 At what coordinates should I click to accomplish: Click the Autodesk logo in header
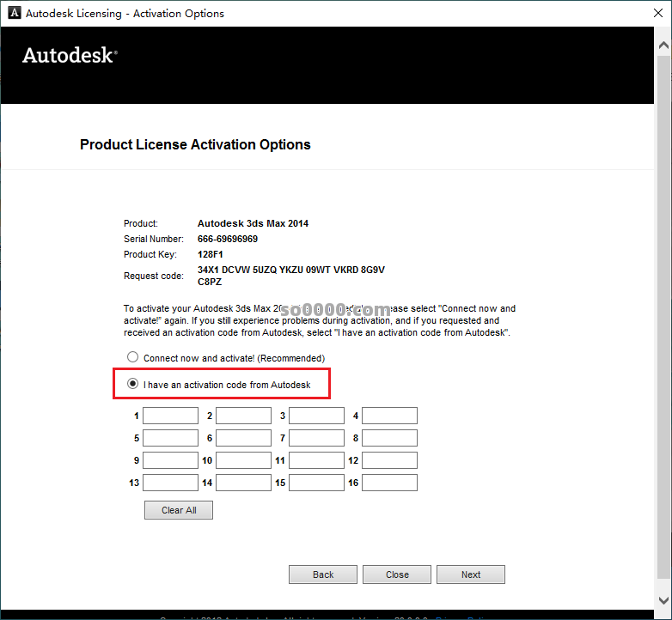coord(70,55)
